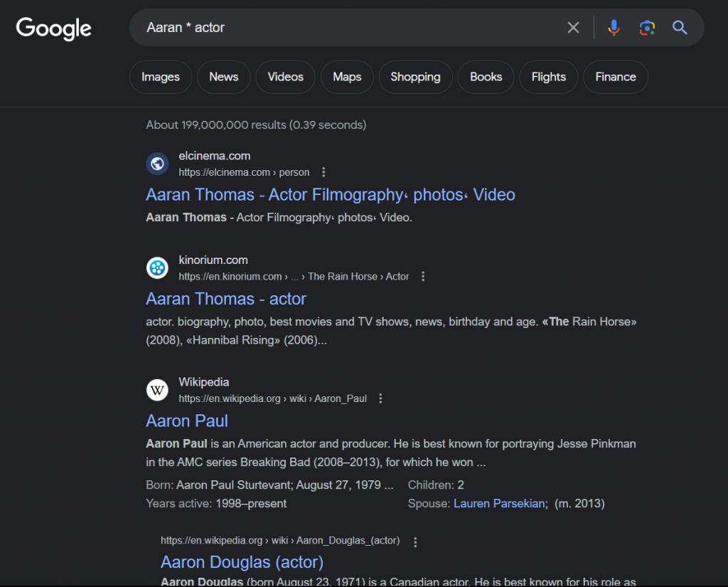Click the Google logo
728x587 pixels.
(54, 28)
